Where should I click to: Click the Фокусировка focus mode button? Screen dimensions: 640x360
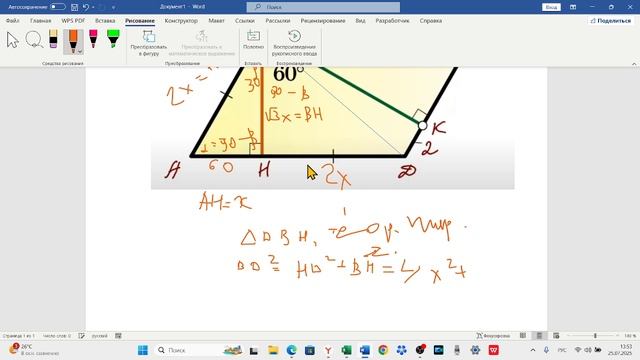(x=493, y=336)
